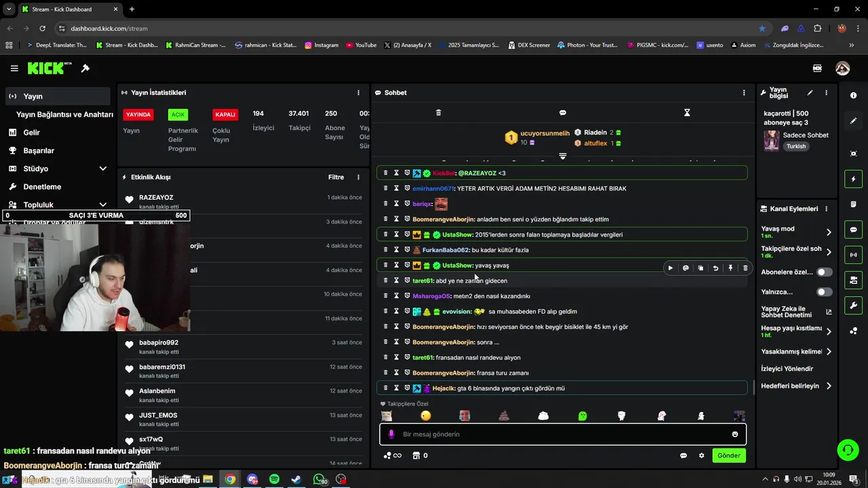868x488 pixels.
Task: Click the JUST_EMOS follow event
Action: (244, 419)
